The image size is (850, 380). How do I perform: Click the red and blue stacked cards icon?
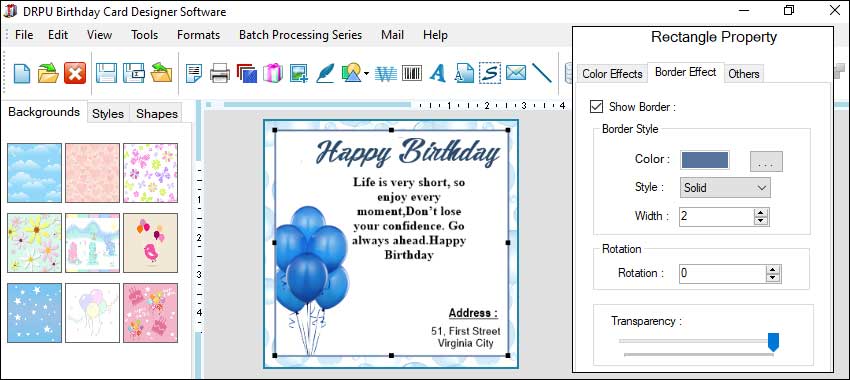[247, 73]
